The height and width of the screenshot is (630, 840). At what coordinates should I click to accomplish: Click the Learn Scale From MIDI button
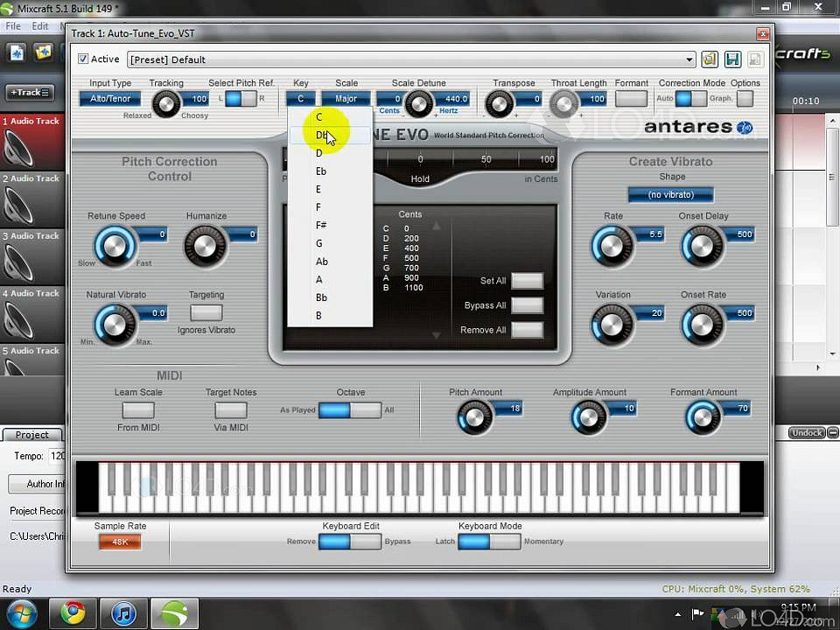138,409
